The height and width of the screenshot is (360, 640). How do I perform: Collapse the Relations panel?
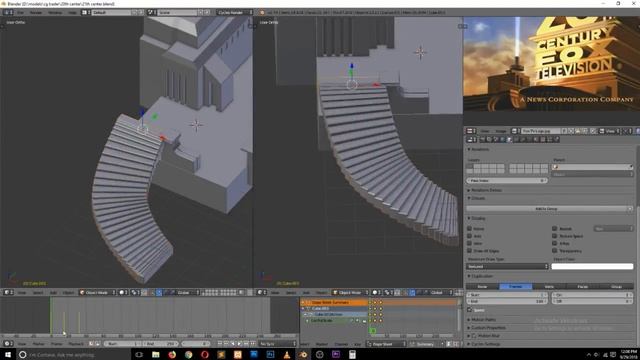point(480,149)
